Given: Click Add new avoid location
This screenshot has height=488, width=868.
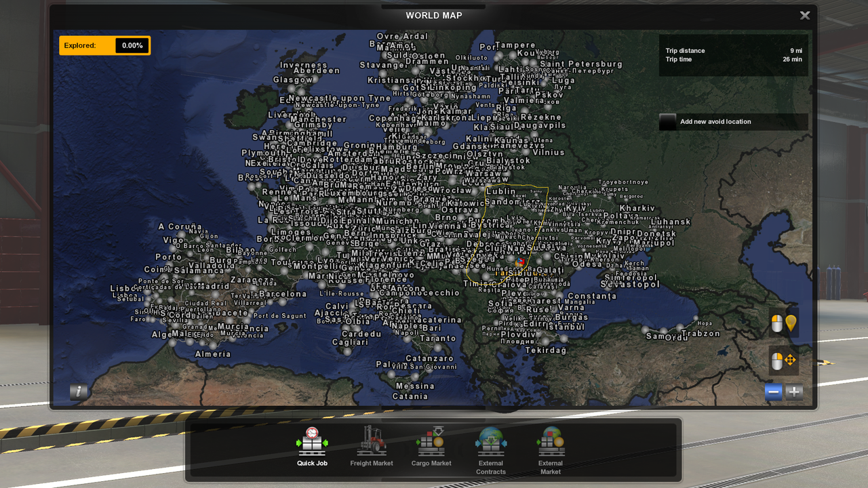Looking at the screenshot, I should [734, 122].
